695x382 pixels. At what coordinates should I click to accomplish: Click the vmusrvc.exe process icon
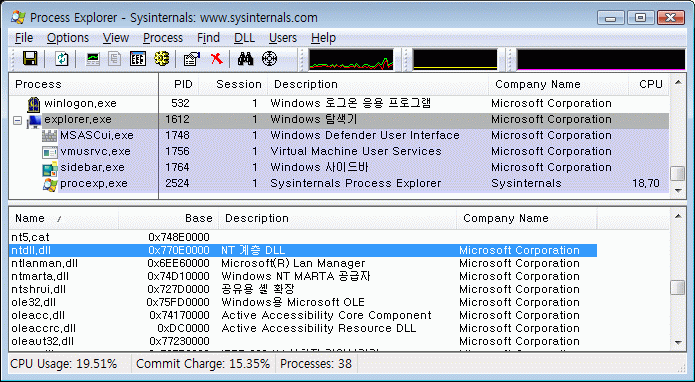tap(49, 152)
